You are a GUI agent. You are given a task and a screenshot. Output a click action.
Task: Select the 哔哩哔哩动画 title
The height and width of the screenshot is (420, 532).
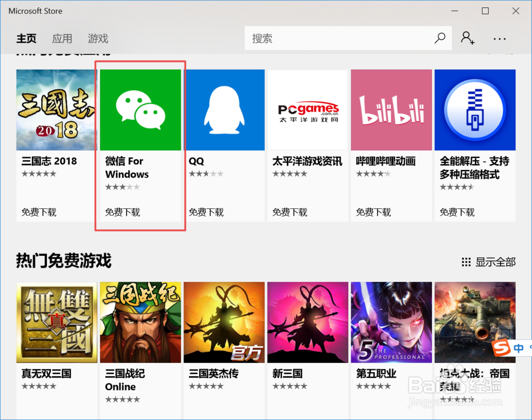pos(386,161)
